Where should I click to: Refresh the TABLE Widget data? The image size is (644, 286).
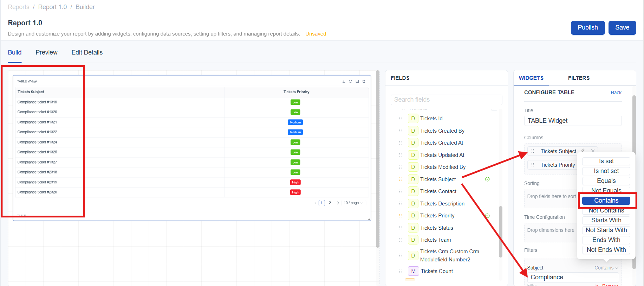tap(350, 81)
